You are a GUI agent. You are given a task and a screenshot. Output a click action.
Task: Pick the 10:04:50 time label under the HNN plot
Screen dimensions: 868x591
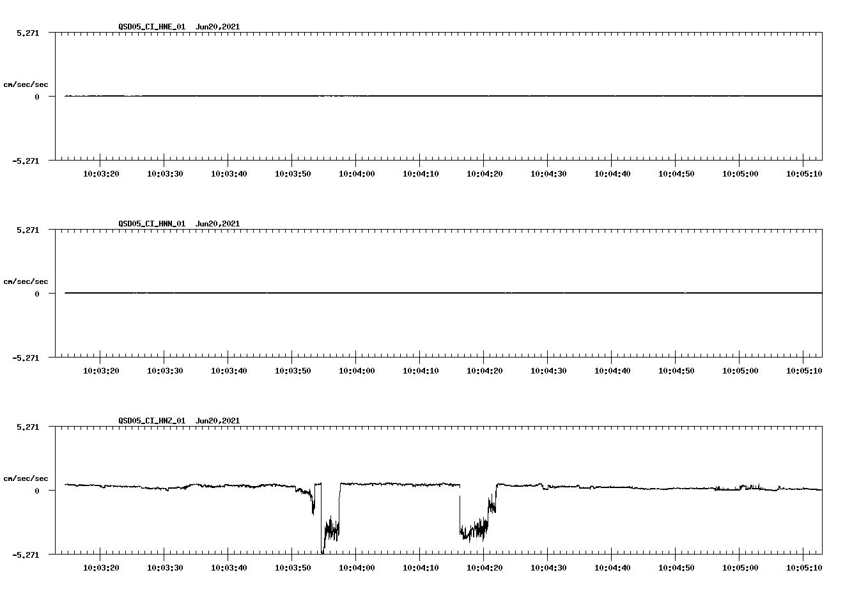coord(676,371)
